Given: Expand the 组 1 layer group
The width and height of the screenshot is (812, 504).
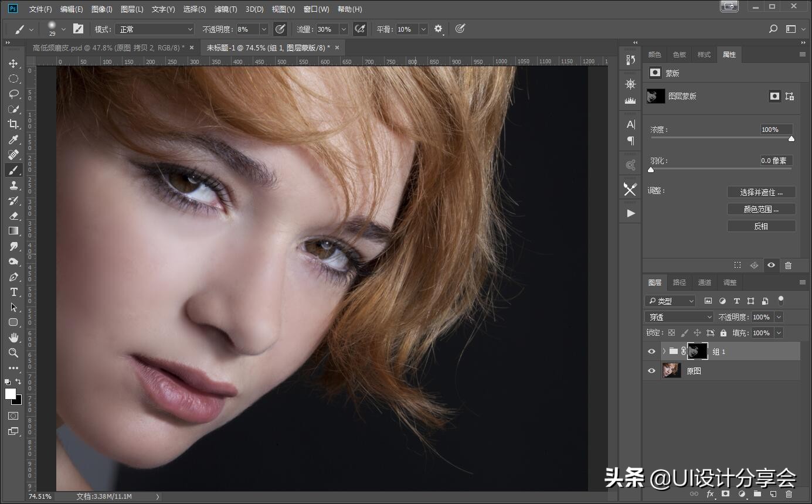Looking at the screenshot, I should click(x=664, y=351).
